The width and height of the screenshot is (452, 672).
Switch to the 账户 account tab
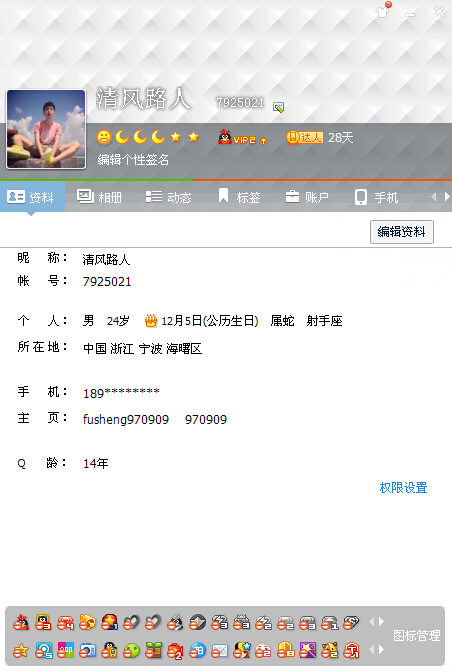307,197
